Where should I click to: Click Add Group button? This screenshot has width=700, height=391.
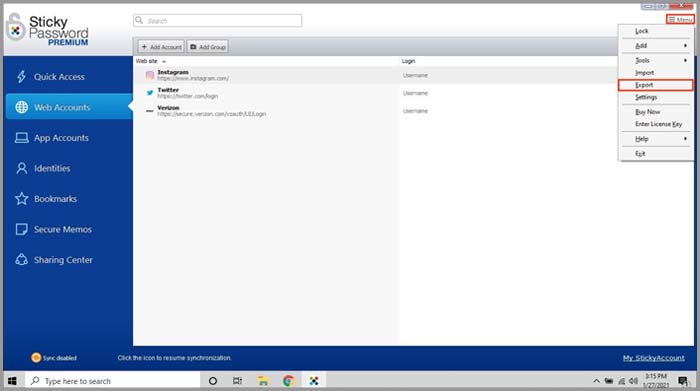[208, 46]
